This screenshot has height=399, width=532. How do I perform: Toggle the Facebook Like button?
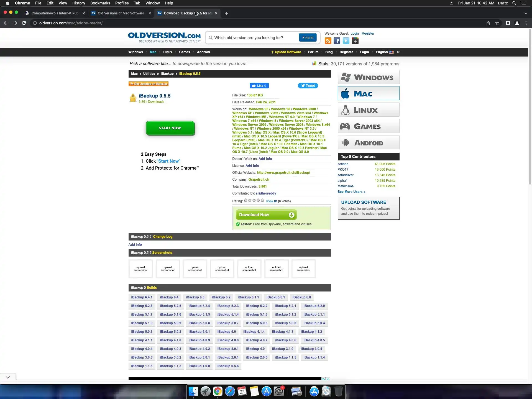point(259,86)
